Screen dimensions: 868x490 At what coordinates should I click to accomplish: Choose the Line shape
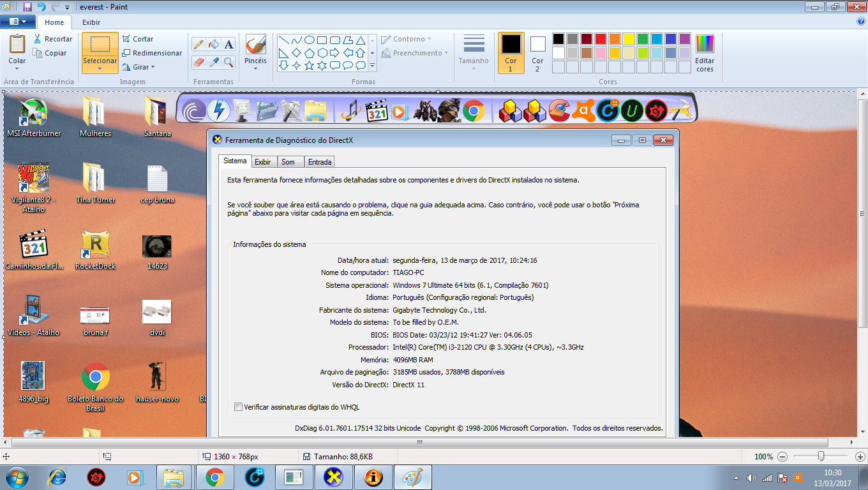tap(283, 40)
